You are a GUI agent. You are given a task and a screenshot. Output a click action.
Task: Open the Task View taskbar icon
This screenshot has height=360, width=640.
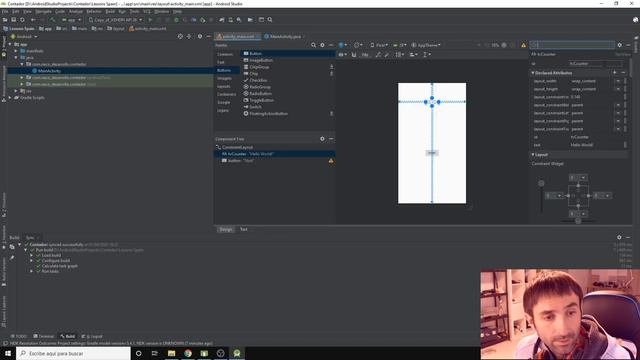[155, 353]
